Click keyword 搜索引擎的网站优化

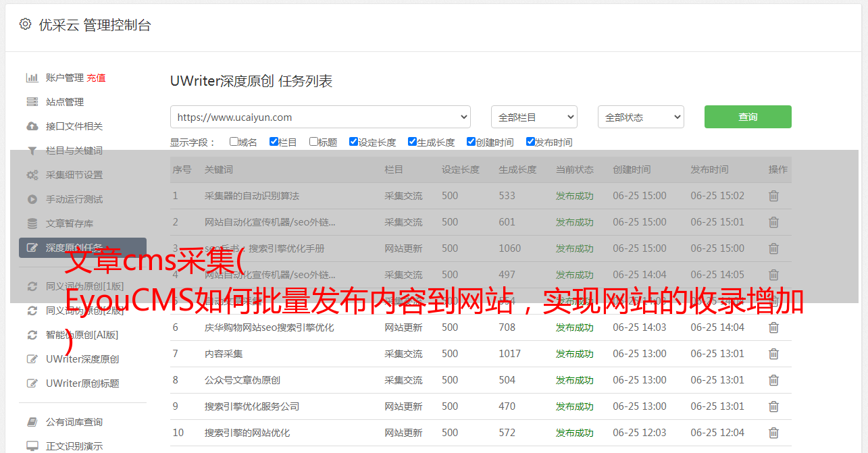pos(247,433)
